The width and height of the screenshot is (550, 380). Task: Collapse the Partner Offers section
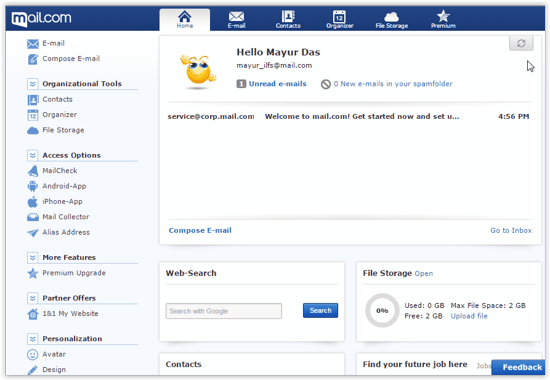(32, 298)
